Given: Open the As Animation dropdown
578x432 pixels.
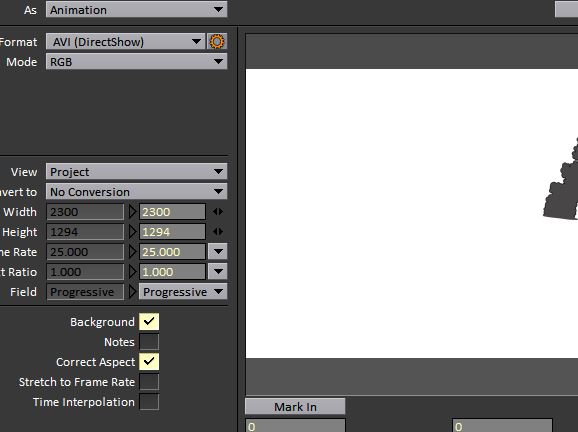Looking at the screenshot, I should 136,10.
